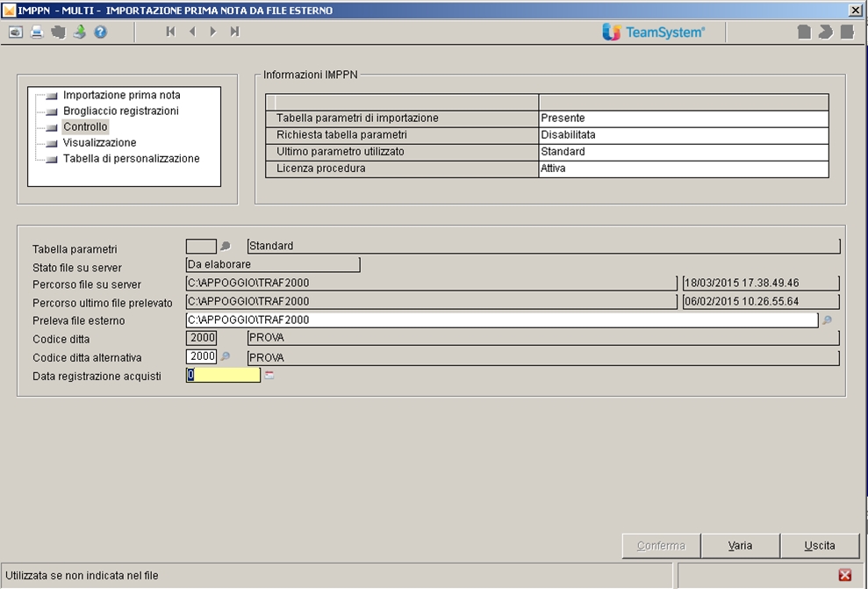The width and height of the screenshot is (868, 589).
Task: Click the red X icon in status bar
Action: pos(845,575)
